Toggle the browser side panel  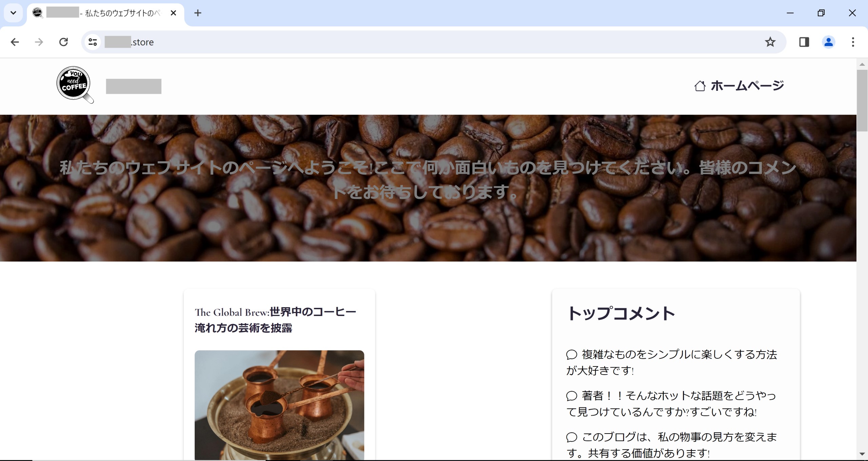tap(804, 42)
